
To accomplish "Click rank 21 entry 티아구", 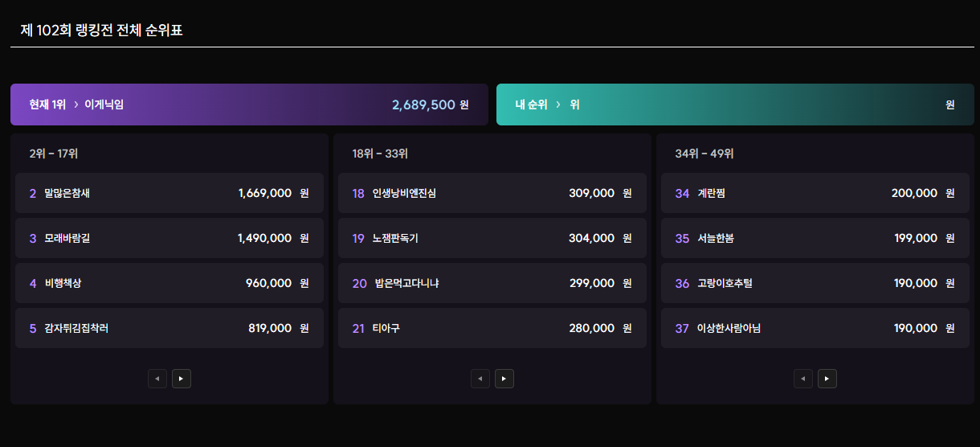I will 492,328.
